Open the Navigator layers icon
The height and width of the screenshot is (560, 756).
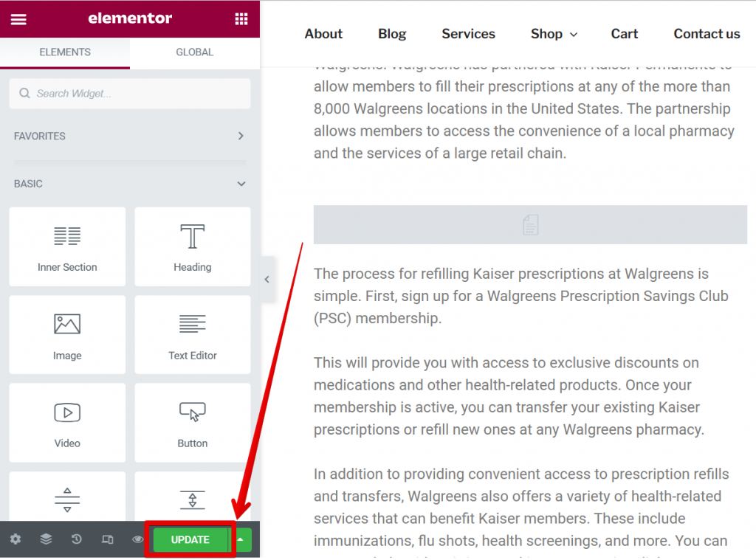pyautogui.click(x=46, y=539)
